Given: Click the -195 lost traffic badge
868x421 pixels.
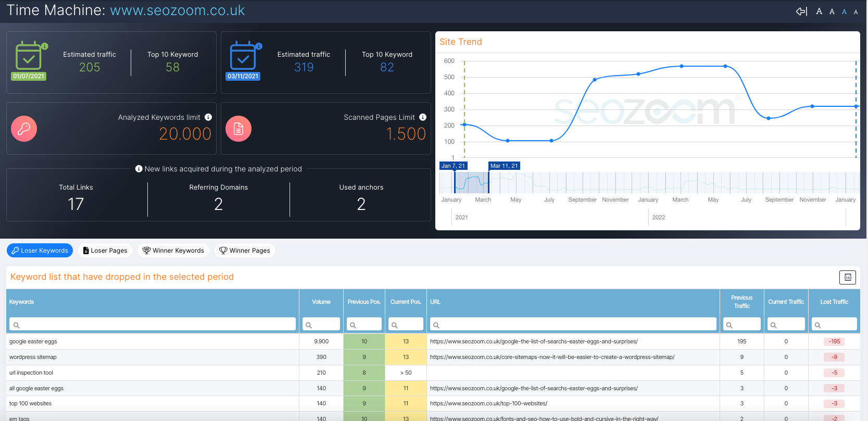Looking at the screenshot, I should (834, 342).
